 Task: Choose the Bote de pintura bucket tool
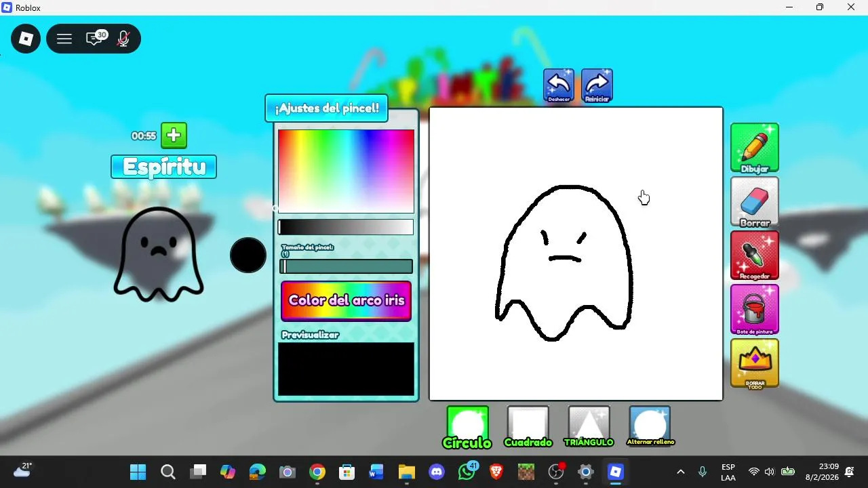click(x=755, y=309)
